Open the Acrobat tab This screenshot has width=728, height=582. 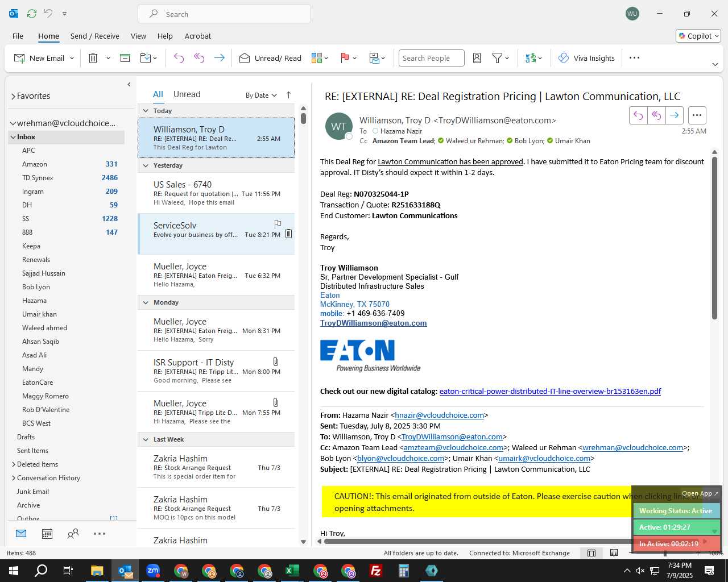pyautogui.click(x=198, y=36)
